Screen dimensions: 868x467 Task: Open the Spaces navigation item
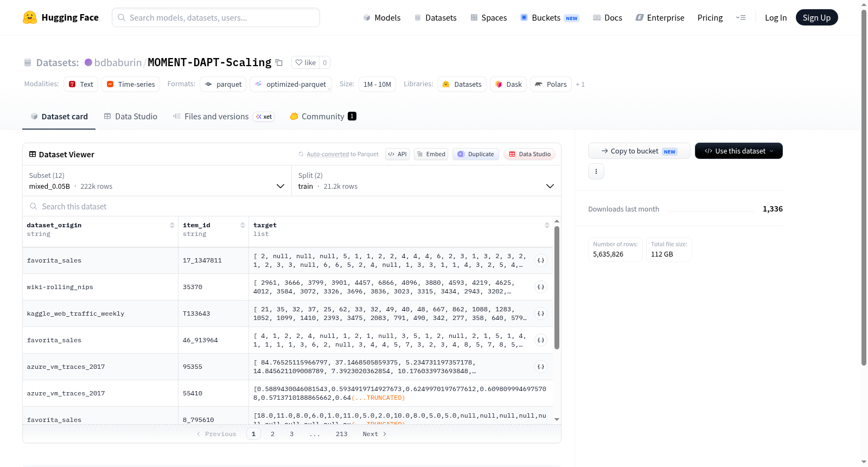(x=488, y=17)
